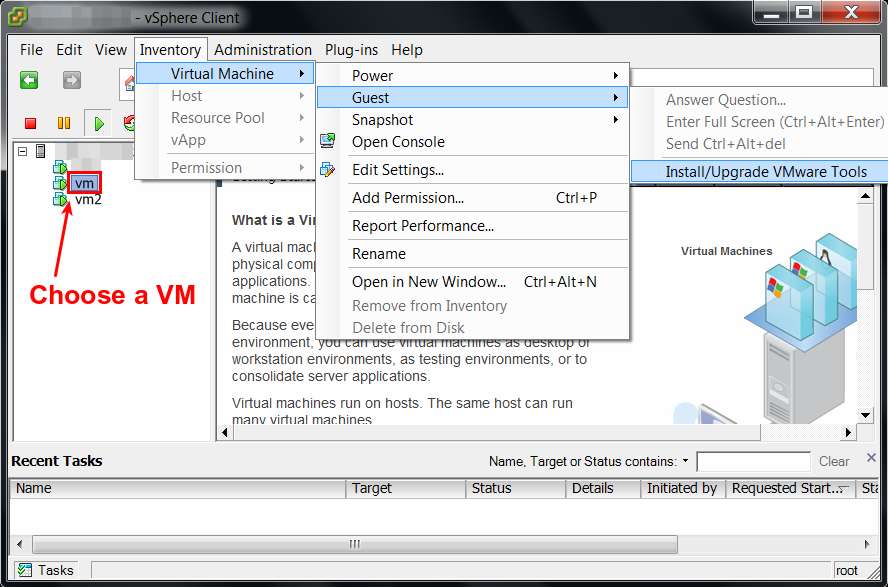
Task: Click the vm virtual machine icon
Action: (60, 182)
